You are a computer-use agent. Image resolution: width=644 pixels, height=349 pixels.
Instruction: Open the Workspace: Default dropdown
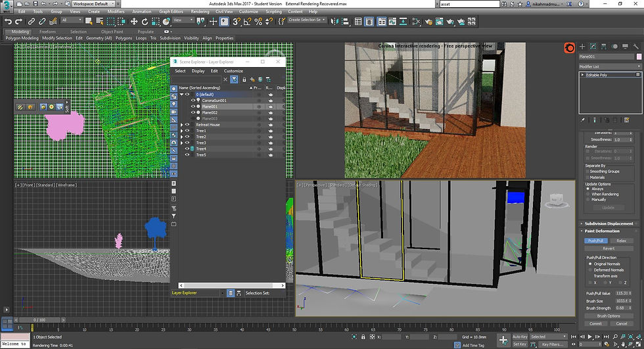93,4
